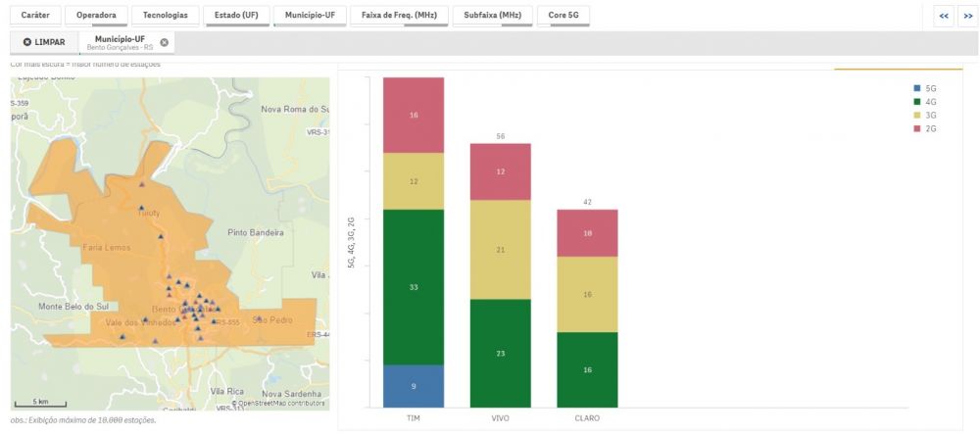Click the Nova Roma do Sul map label
The height and width of the screenshot is (436, 980).
coord(295,109)
